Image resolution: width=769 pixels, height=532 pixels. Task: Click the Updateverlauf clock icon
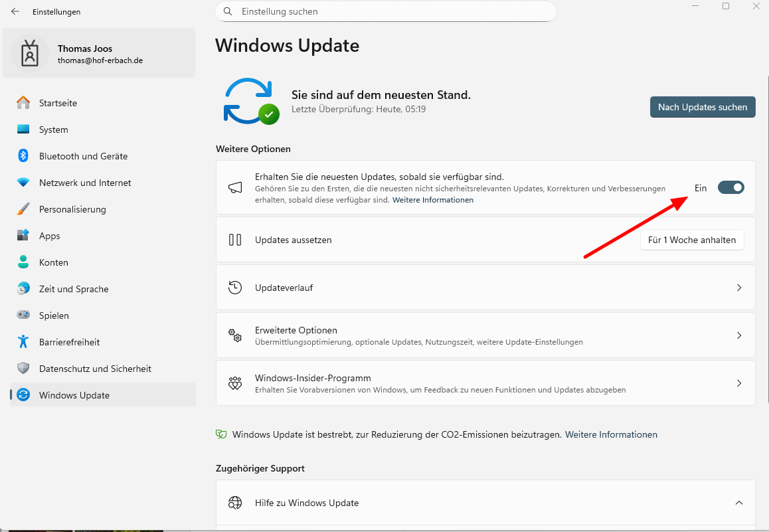point(235,288)
